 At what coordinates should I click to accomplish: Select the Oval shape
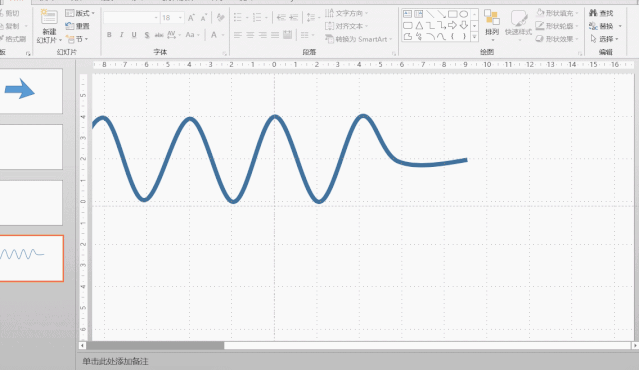464,14
